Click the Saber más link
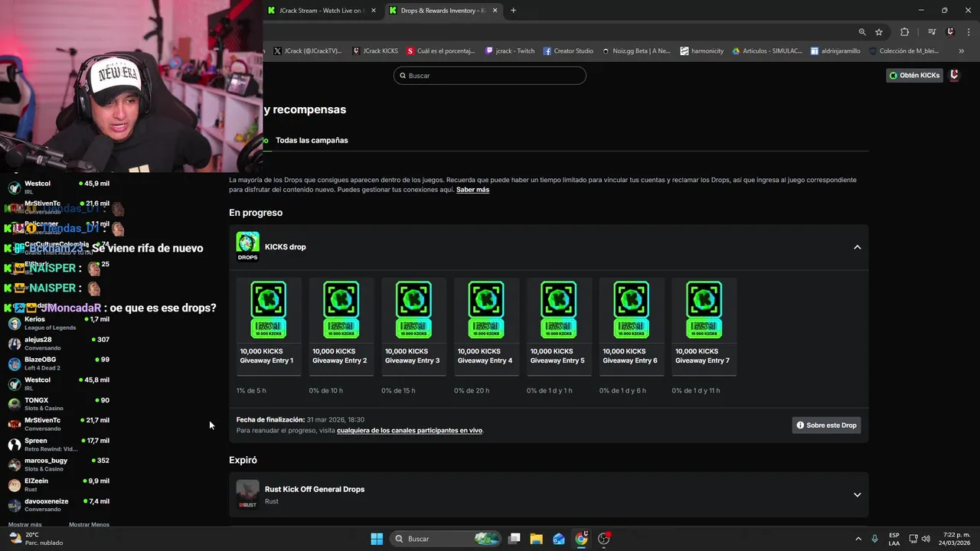The height and width of the screenshot is (551, 980). 472,189
